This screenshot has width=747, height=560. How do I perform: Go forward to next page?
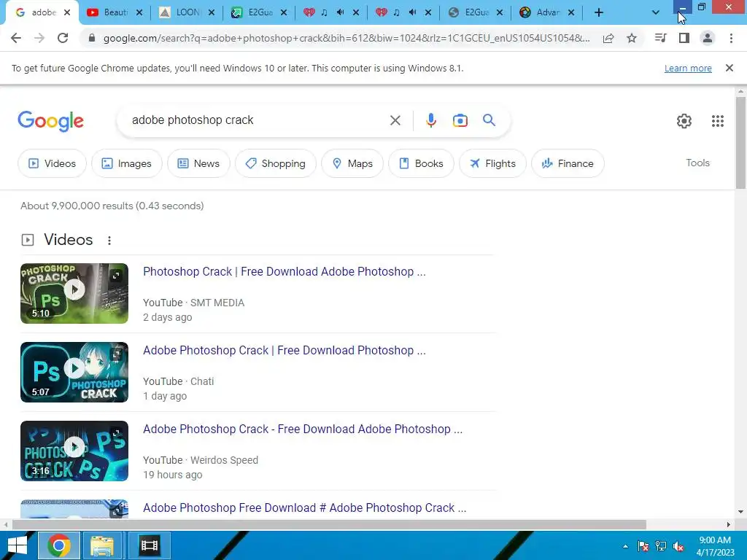[x=39, y=38]
